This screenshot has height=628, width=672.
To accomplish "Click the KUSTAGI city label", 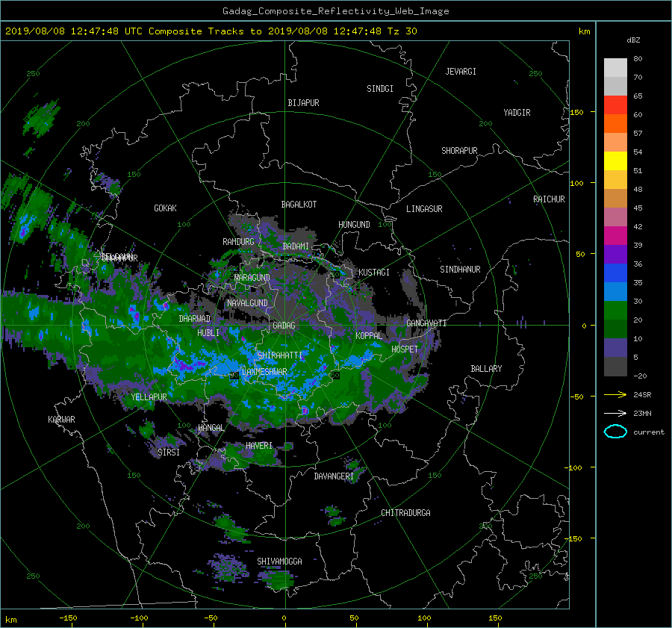I will pyautogui.click(x=374, y=273).
